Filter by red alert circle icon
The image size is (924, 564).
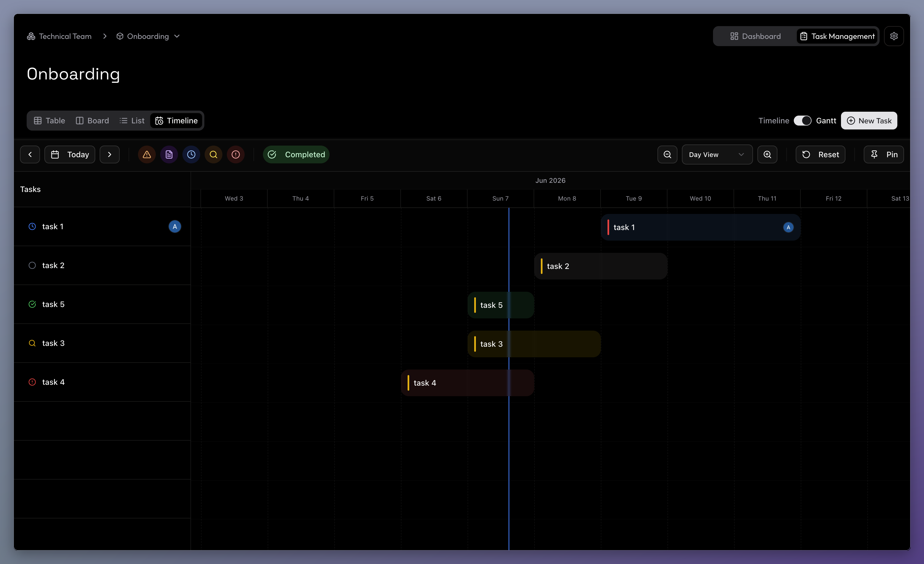[x=235, y=154]
